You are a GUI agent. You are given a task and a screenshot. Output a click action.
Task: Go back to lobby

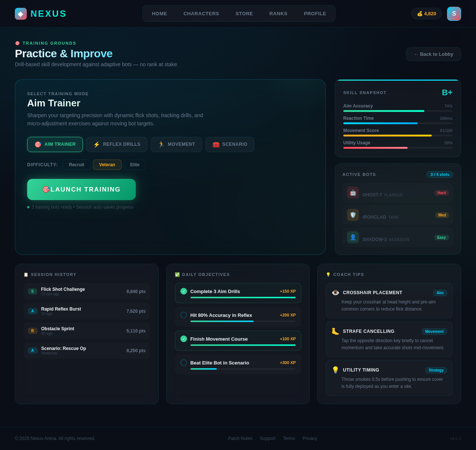click(433, 54)
